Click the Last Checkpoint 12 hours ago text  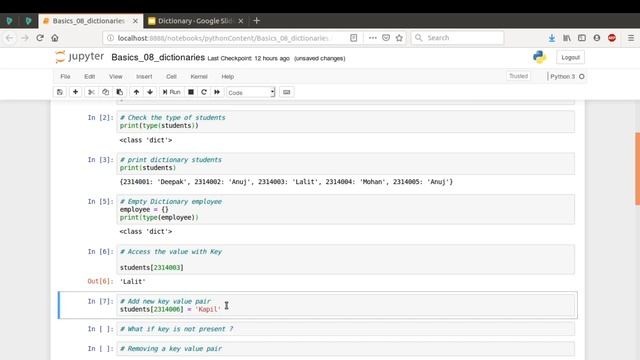click(x=249, y=58)
